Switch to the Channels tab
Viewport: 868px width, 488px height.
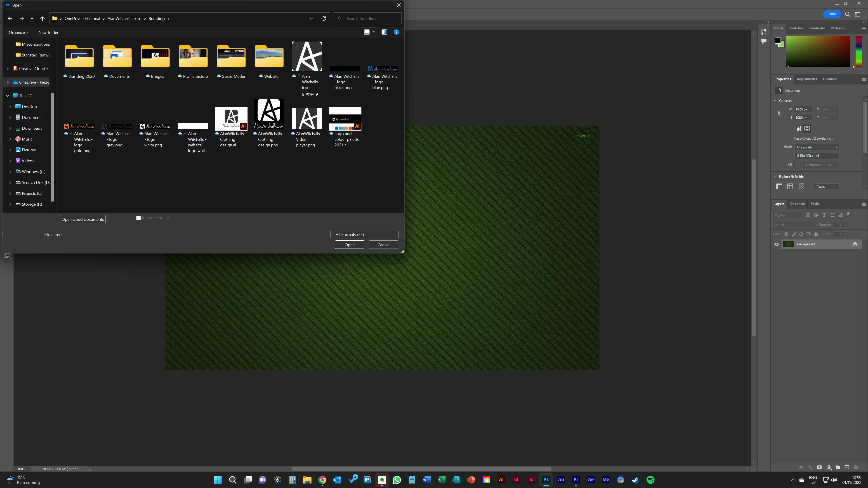pos(797,204)
